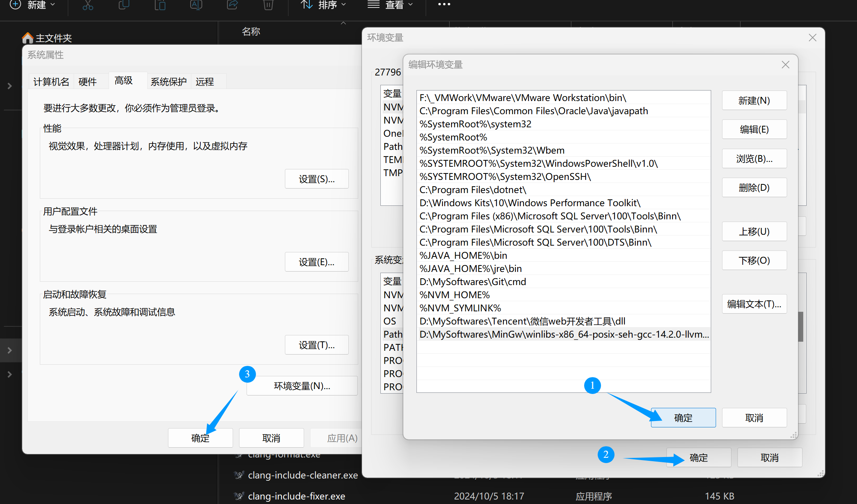Click 删除(D) button

(754, 187)
